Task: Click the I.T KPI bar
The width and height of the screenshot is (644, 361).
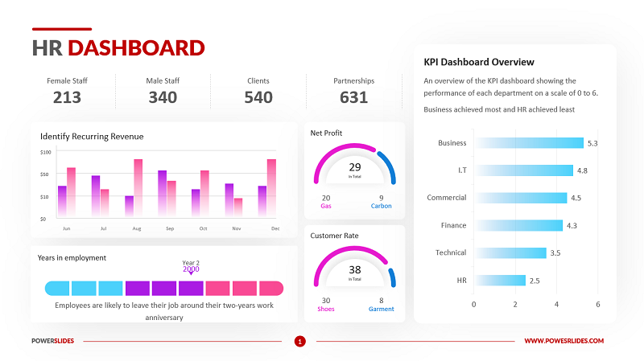Action: 525,170
